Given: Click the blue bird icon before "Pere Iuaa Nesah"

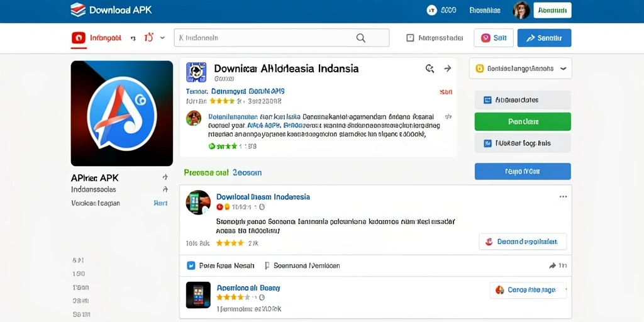Looking at the screenshot, I should click(191, 266).
